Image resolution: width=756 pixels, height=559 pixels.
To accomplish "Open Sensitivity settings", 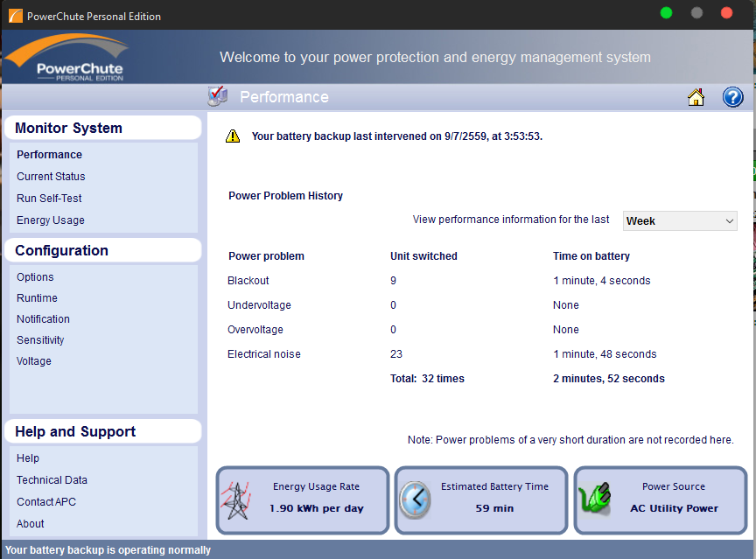I will click(40, 340).
